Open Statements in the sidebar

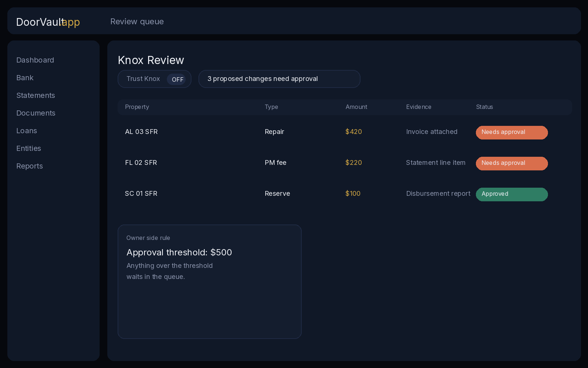pos(36,95)
